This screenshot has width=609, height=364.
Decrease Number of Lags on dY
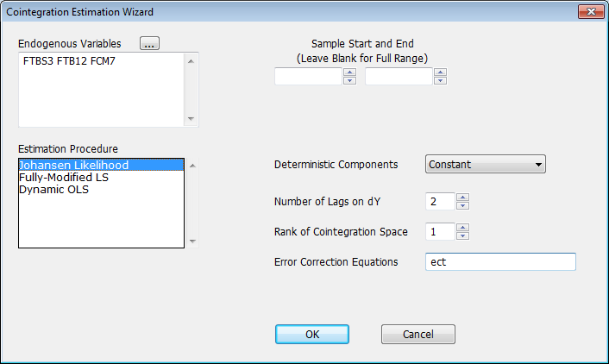pos(463,206)
